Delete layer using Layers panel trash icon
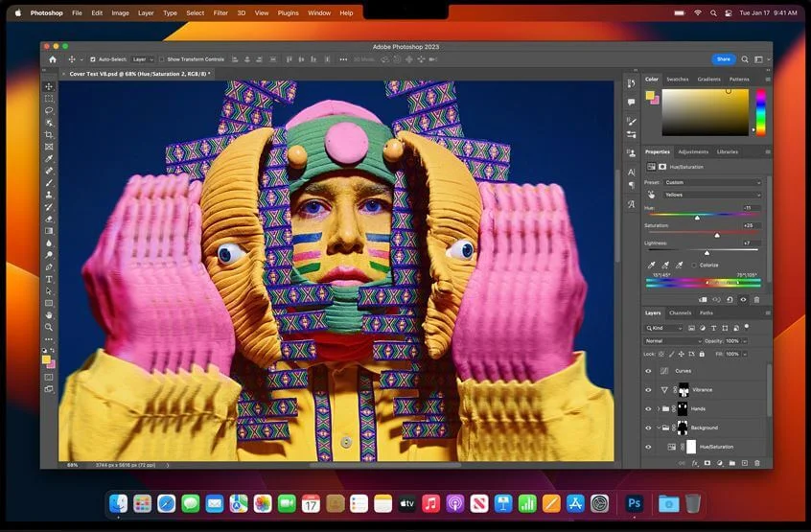Image resolution: width=811 pixels, height=532 pixels. tap(757, 463)
